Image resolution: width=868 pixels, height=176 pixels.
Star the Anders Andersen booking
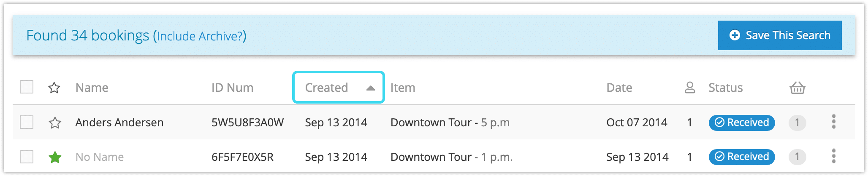point(55,123)
